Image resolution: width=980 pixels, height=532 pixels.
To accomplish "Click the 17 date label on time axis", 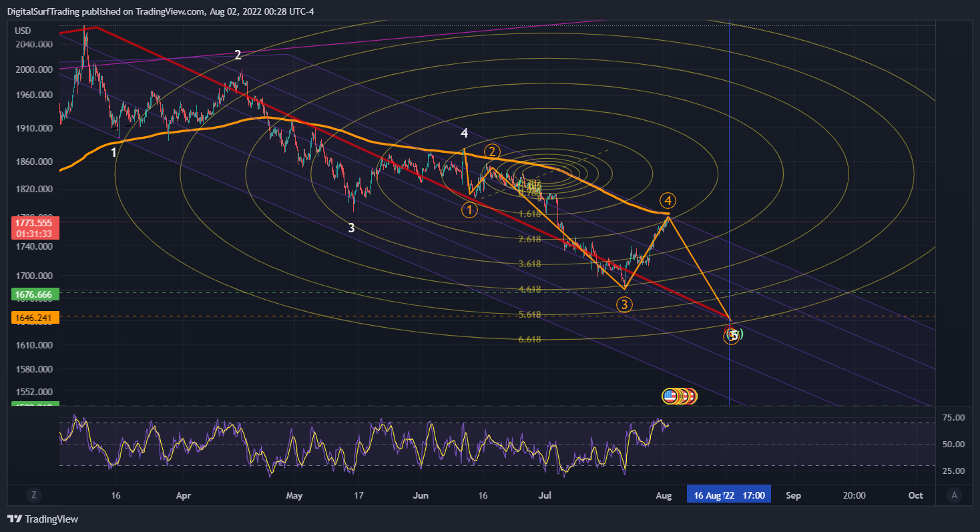I will [x=359, y=495].
